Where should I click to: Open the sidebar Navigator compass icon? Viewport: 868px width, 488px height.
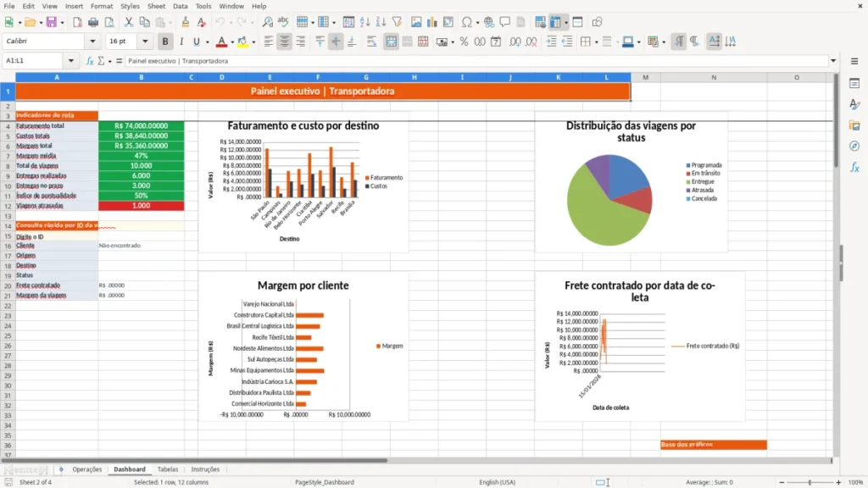pyautogui.click(x=854, y=146)
